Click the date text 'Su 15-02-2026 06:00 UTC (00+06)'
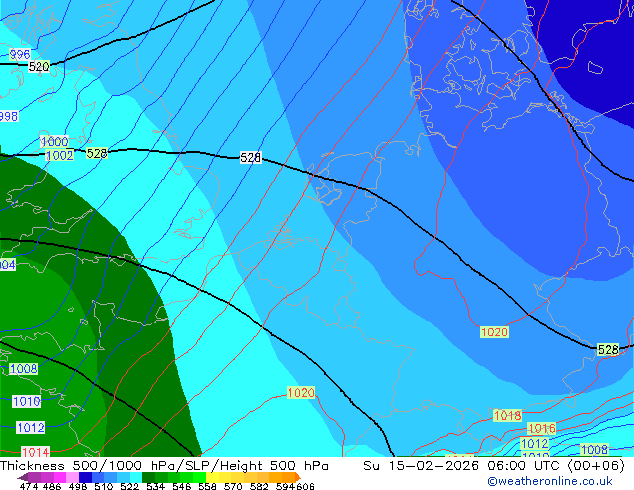The height and width of the screenshot is (490, 634). pyautogui.click(x=494, y=466)
